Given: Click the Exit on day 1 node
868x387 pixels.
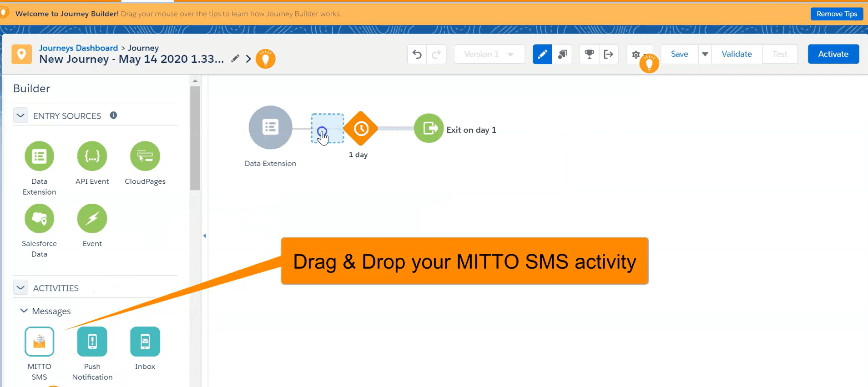Looking at the screenshot, I should point(429,128).
